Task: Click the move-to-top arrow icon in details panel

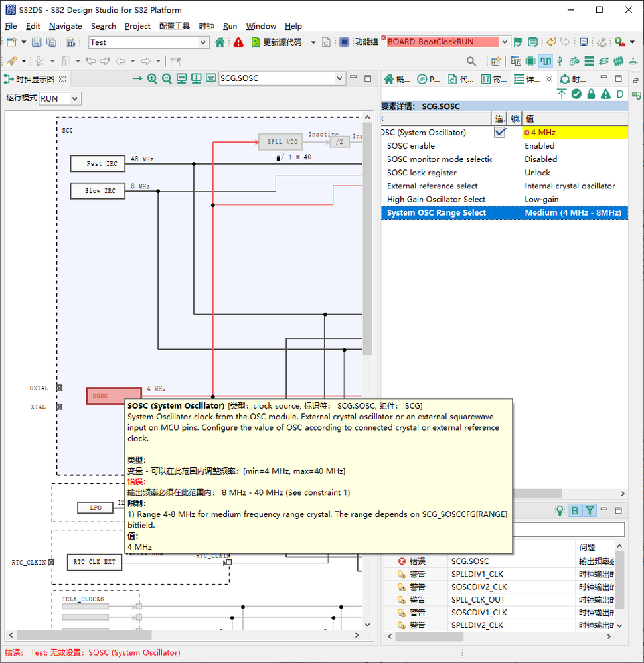Action: coord(562,94)
